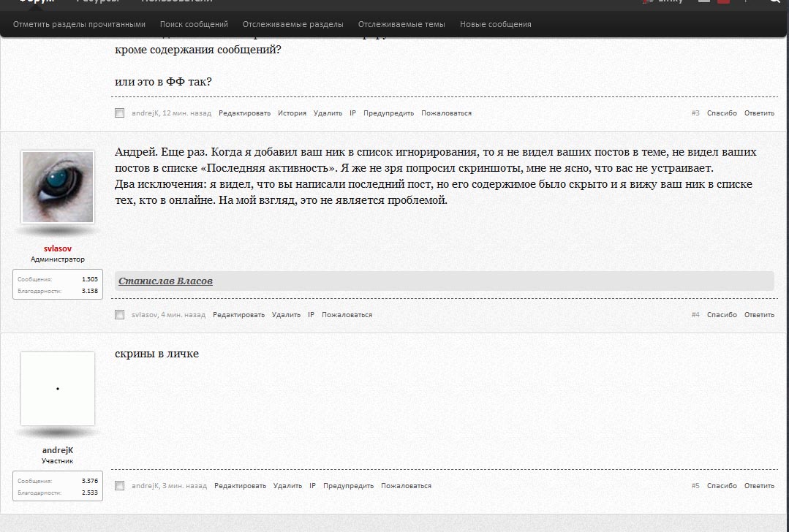Click the line 'или это в ФФ так?'
This screenshot has width=789, height=532.
164,81
